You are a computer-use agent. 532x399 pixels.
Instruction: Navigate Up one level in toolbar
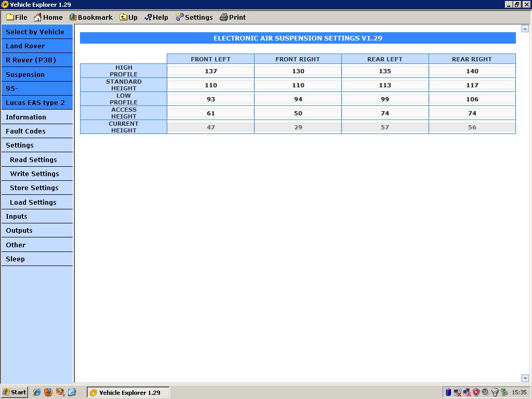[x=129, y=17]
